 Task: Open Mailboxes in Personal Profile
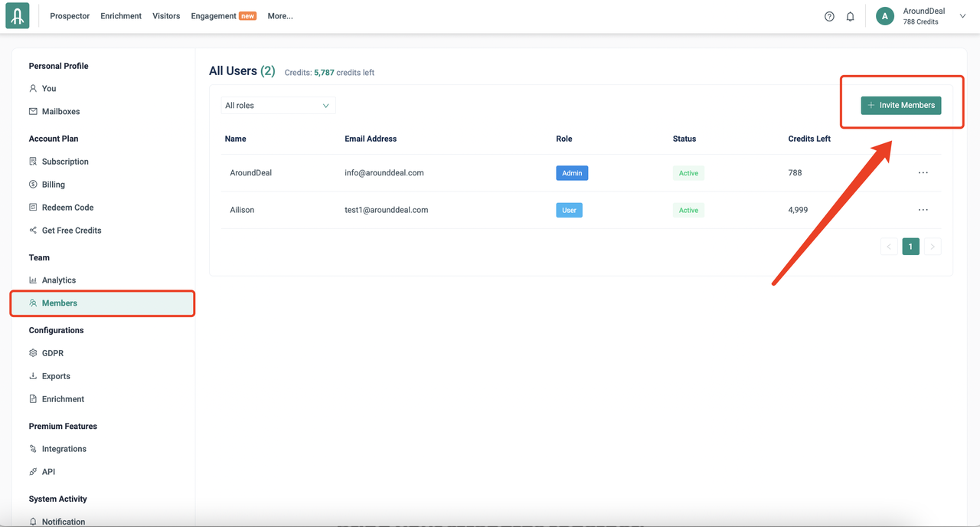coord(60,112)
